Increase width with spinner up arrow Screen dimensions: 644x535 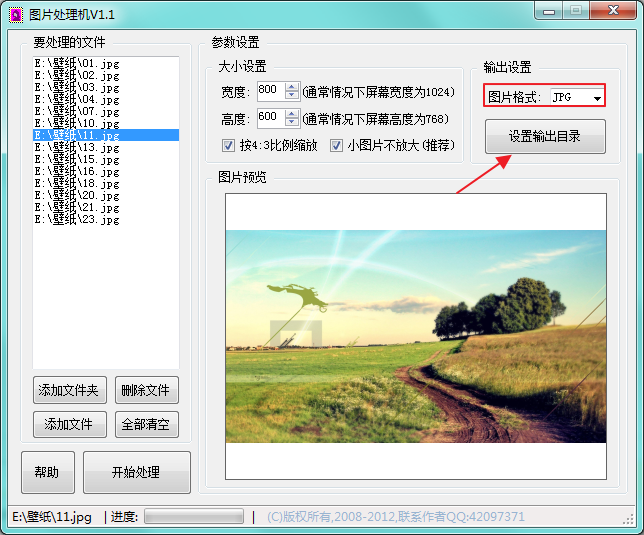point(292,87)
